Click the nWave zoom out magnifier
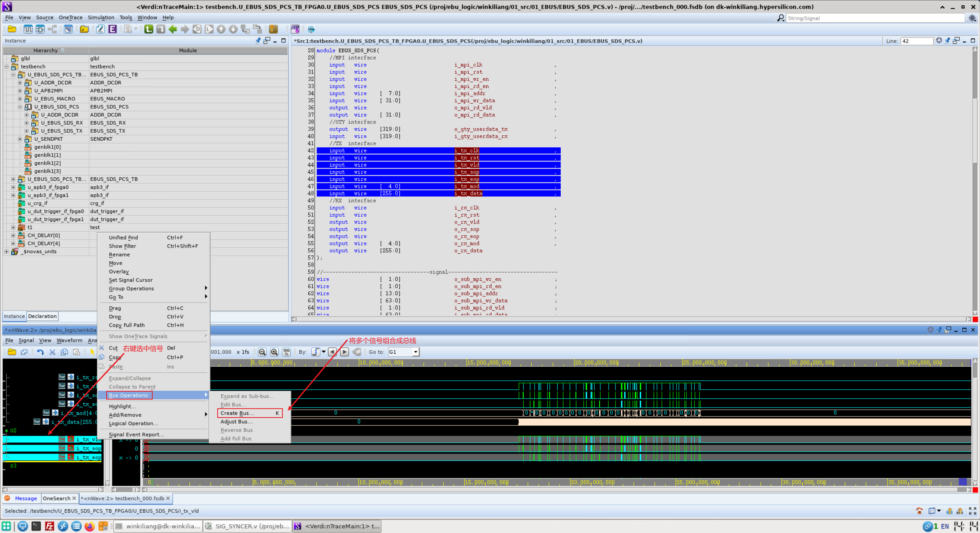This screenshot has width=980, height=533. pyautogui.click(x=262, y=352)
